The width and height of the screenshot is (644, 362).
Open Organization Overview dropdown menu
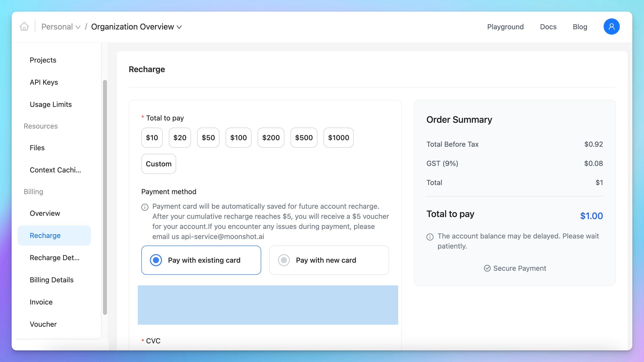click(x=136, y=27)
